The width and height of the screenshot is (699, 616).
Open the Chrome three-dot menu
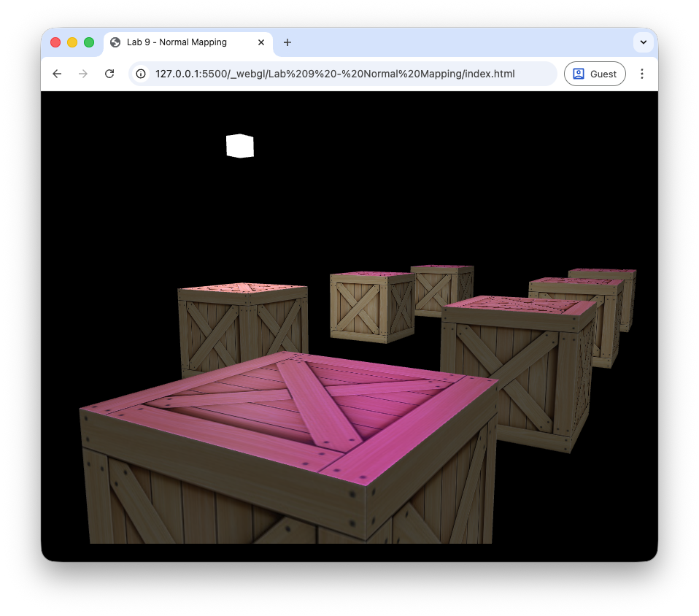(x=642, y=74)
